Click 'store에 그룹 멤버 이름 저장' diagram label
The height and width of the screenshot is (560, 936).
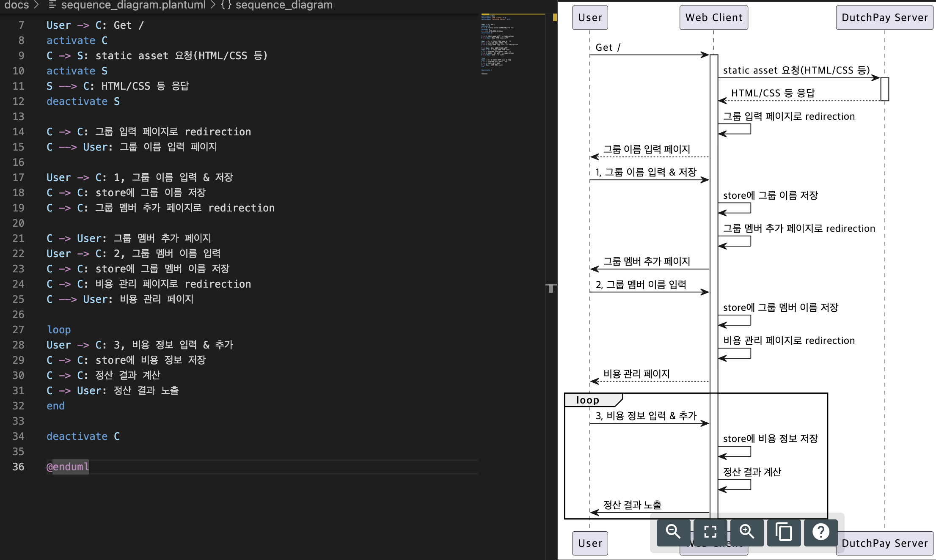[x=781, y=307]
